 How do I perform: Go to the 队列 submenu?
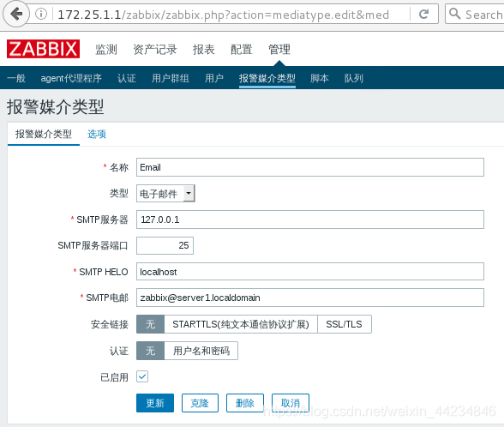pos(354,78)
